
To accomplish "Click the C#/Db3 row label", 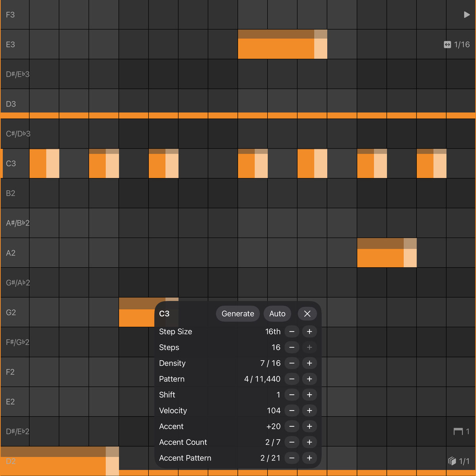I will (18, 134).
